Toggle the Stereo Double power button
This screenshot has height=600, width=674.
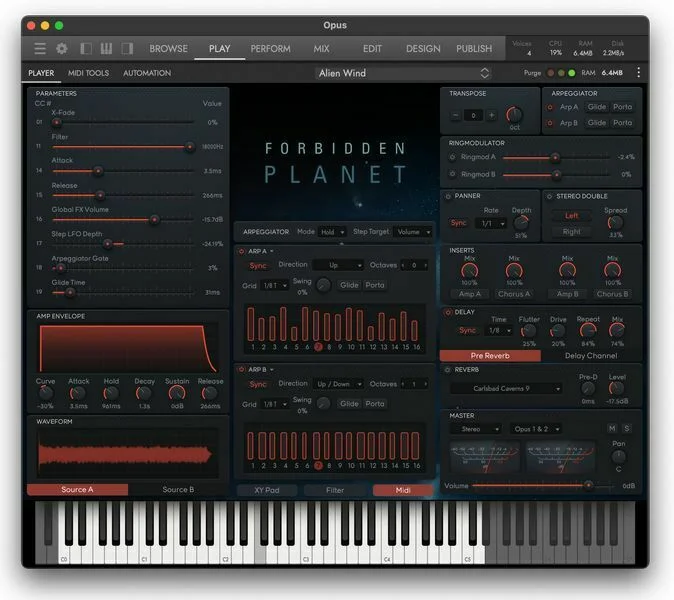pyautogui.click(x=549, y=196)
